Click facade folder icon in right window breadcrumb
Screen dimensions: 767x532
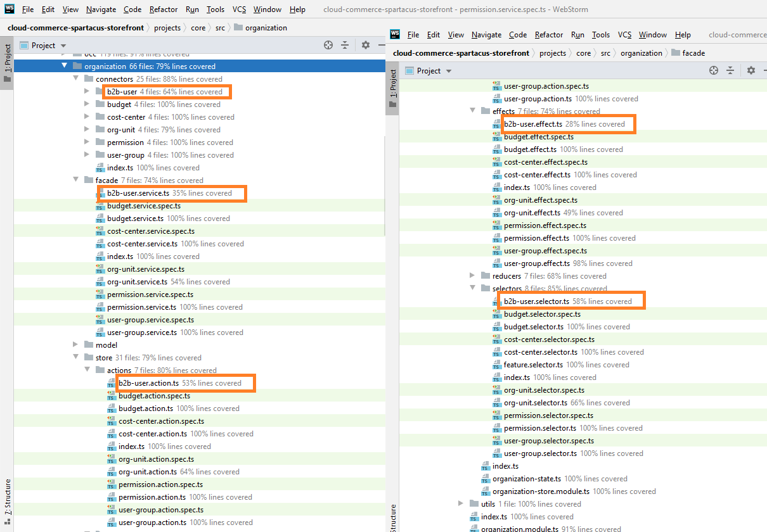point(675,53)
